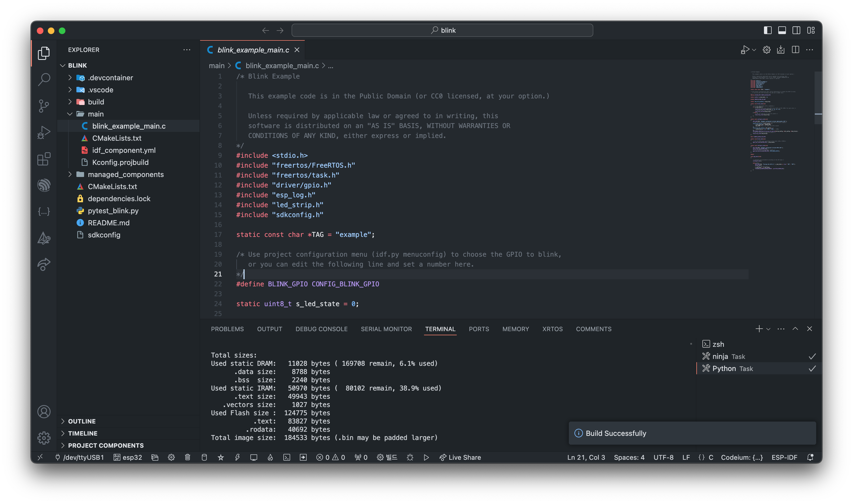Click Live Share in the status bar
853x504 pixels.
tap(460, 458)
